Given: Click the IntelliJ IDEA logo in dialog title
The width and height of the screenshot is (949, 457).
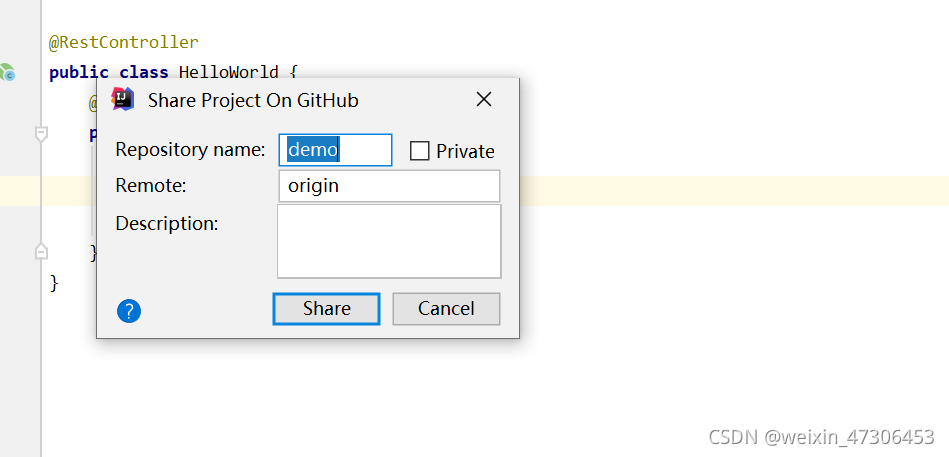Looking at the screenshot, I should click(x=123, y=99).
